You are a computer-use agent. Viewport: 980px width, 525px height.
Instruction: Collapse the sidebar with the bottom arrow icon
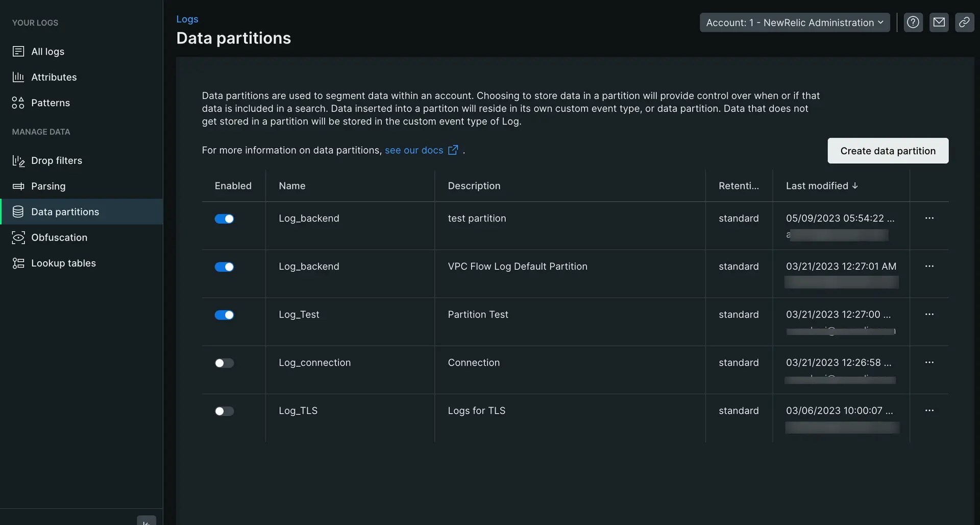coord(146,521)
